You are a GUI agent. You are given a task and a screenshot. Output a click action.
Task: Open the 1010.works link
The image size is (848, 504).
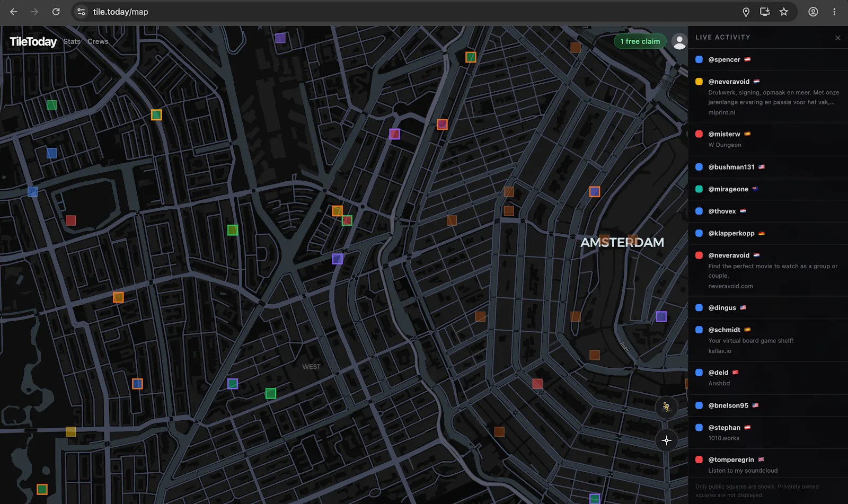point(724,438)
